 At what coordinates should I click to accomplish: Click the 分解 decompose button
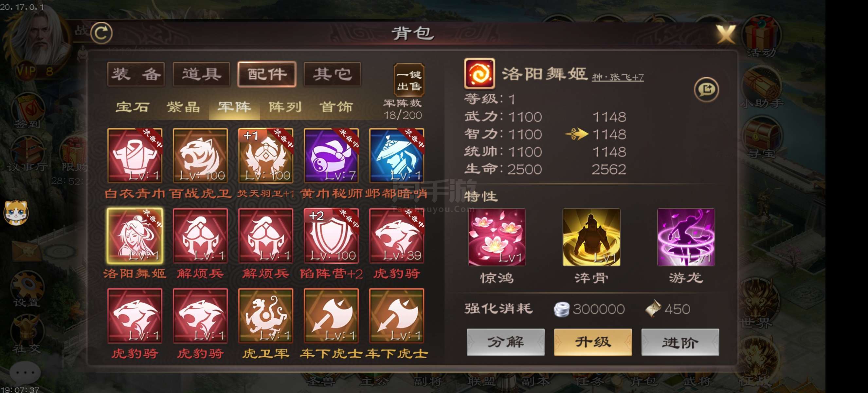505,342
